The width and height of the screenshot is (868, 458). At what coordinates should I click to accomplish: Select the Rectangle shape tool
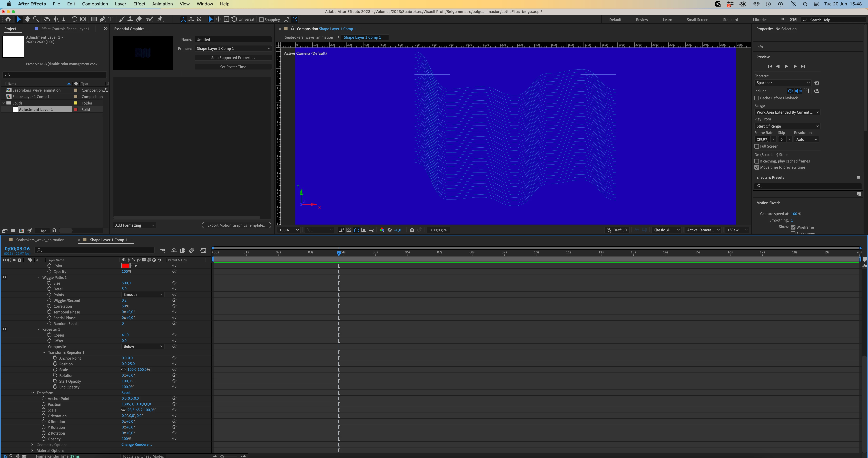(x=94, y=19)
